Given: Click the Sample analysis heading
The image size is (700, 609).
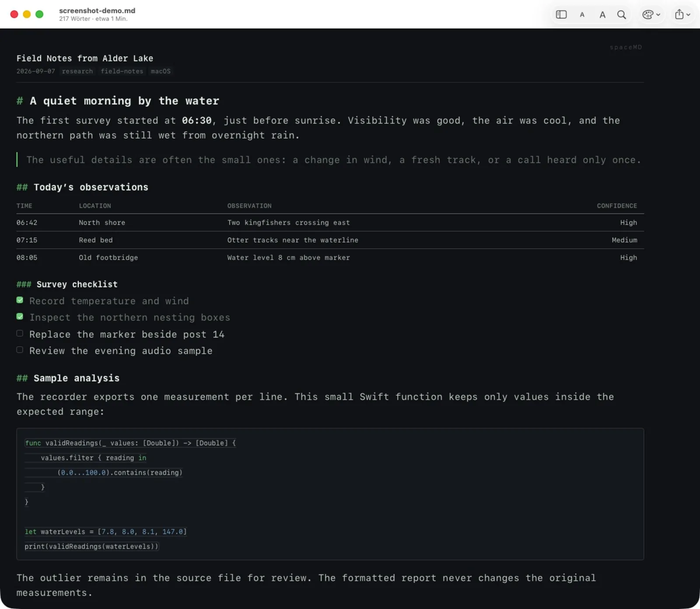Looking at the screenshot, I should click(x=77, y=378).
